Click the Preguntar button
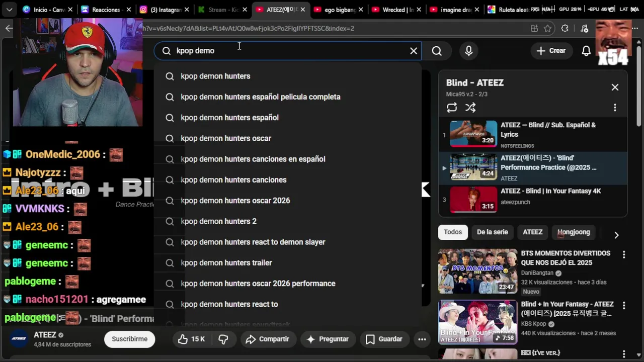The image size is (644, 362). (328, 339)
